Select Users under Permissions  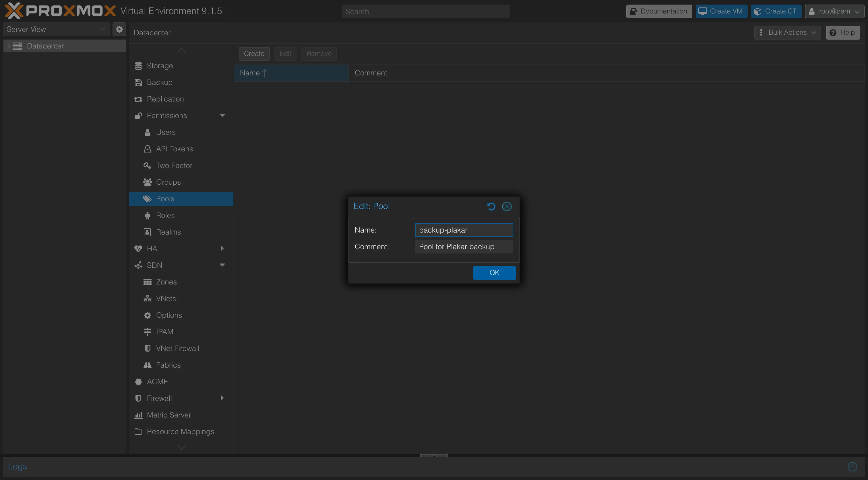point(181,132)
